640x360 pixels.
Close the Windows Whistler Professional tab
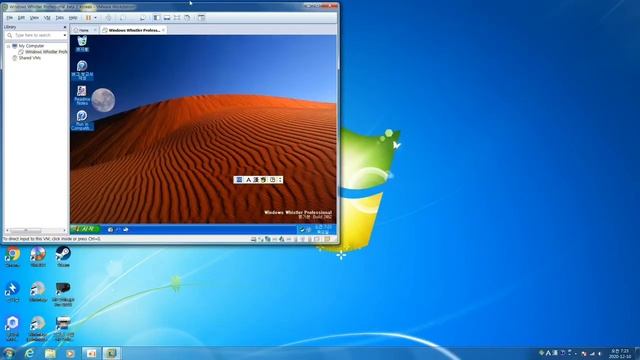coord(163,30)
